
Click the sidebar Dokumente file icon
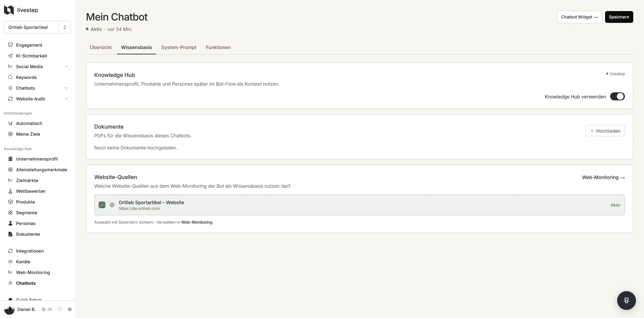(x=10, y=234)
